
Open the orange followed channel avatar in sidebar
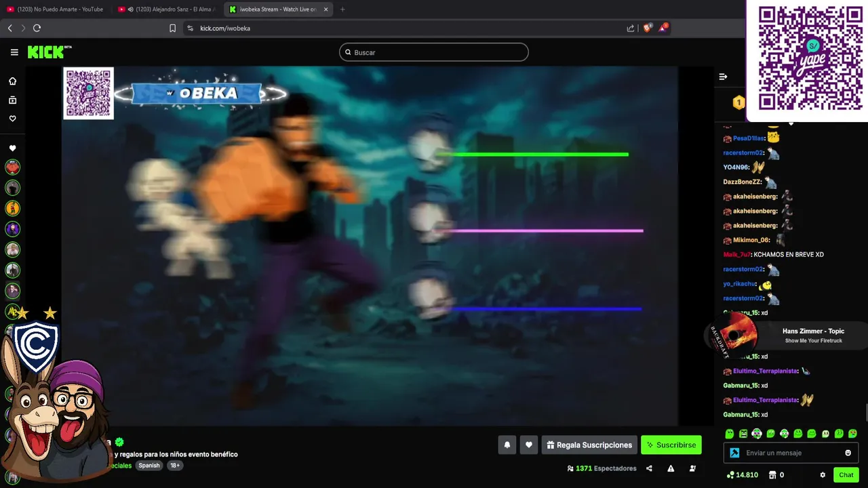pos(12,208)
